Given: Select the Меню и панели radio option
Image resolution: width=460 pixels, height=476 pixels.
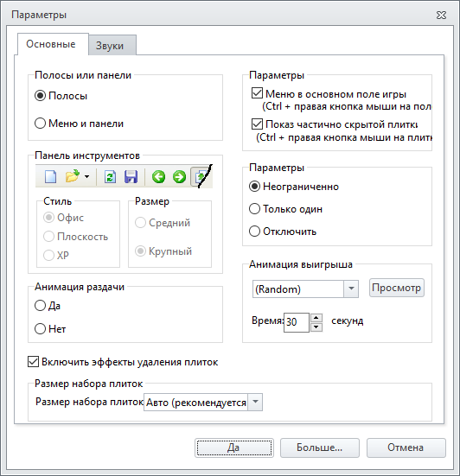Looking at the screenshot, I should coord(40,124).
